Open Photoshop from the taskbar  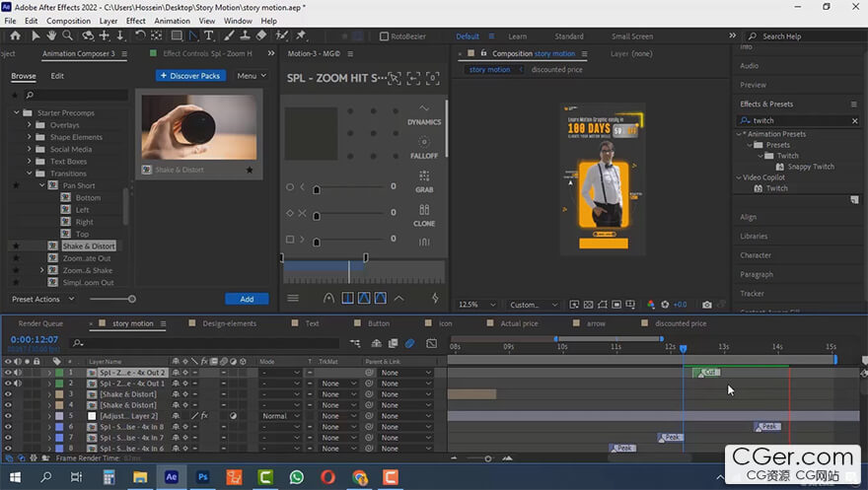tap(202, 477)
